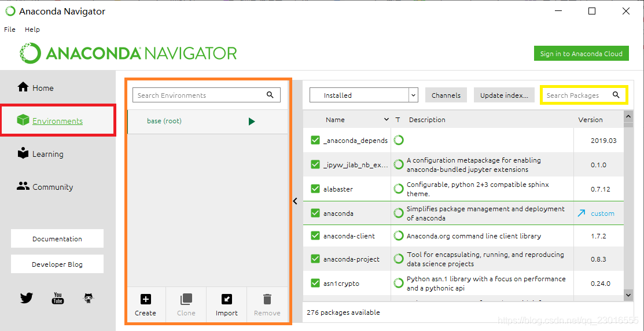Open the File menu

click(x=9, y=30)
